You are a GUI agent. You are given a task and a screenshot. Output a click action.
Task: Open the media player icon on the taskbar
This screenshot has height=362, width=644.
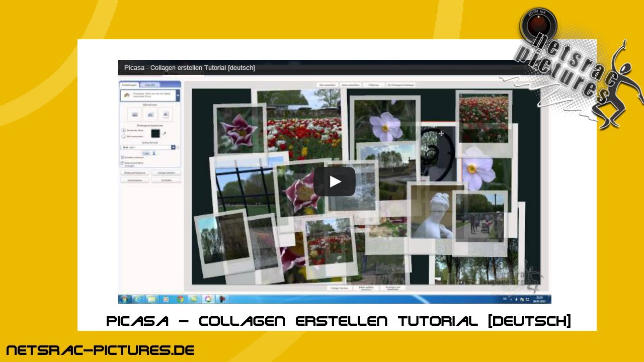(x=166, y=299)
